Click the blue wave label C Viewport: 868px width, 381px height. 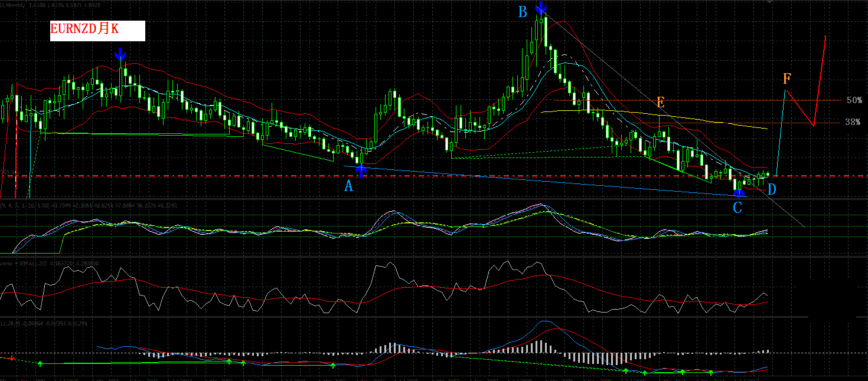[737, 208]
